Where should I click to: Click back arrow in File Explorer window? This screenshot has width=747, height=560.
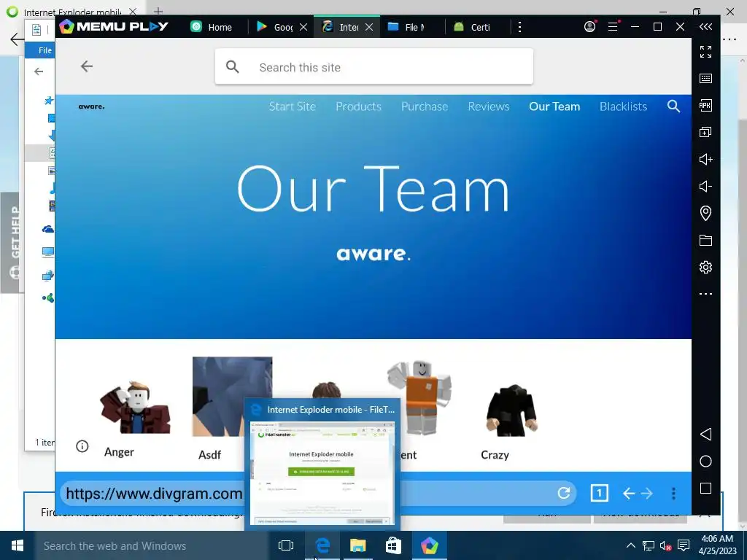click(x=39, y=71)
